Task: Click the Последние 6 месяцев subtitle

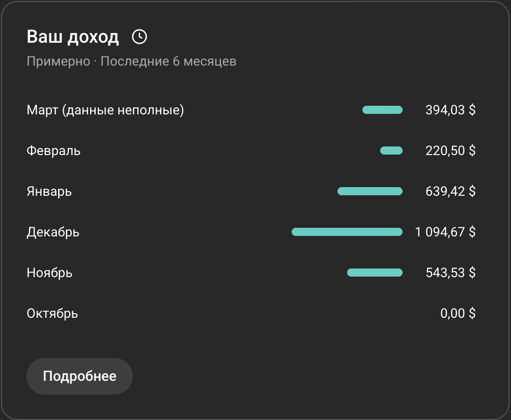Action: 168,62
